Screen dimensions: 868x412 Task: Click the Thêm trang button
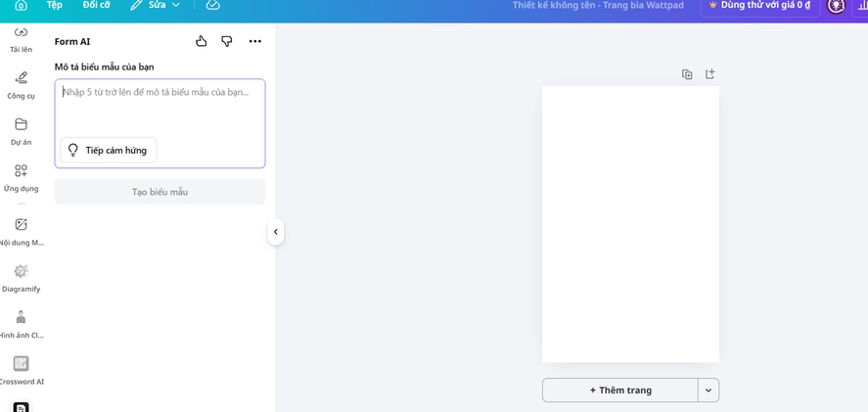620,389
